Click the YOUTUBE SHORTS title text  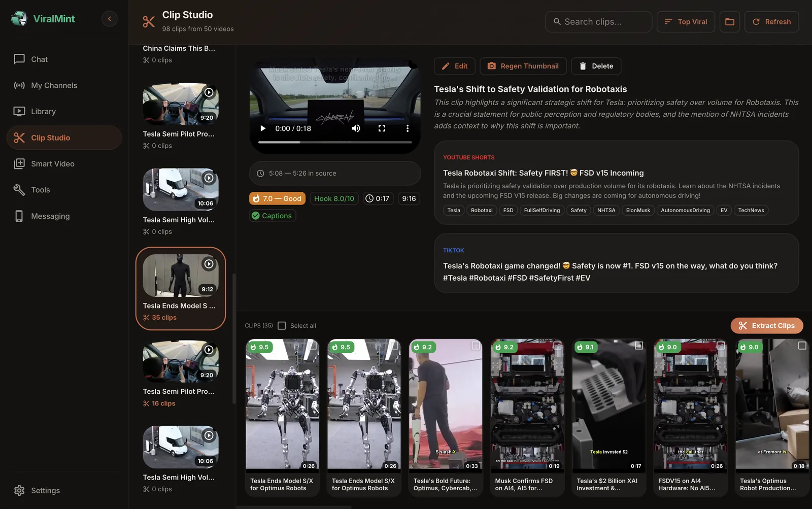(543, 173)
